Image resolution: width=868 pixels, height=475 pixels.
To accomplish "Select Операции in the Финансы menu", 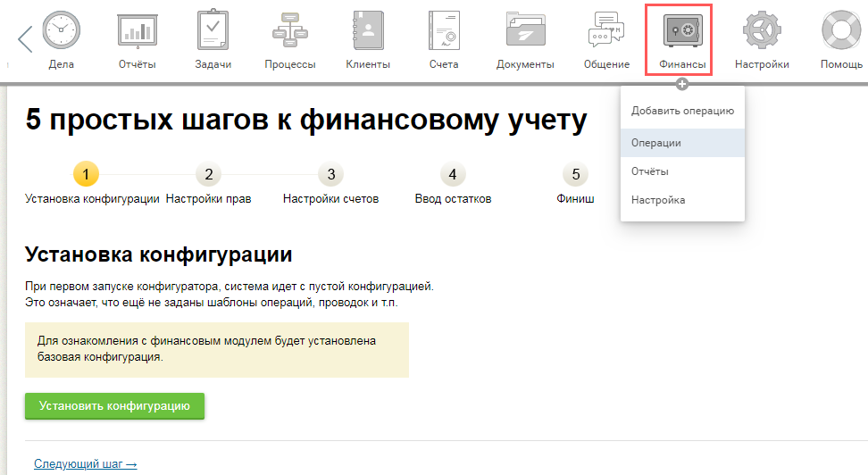I will tap(682, 143).
